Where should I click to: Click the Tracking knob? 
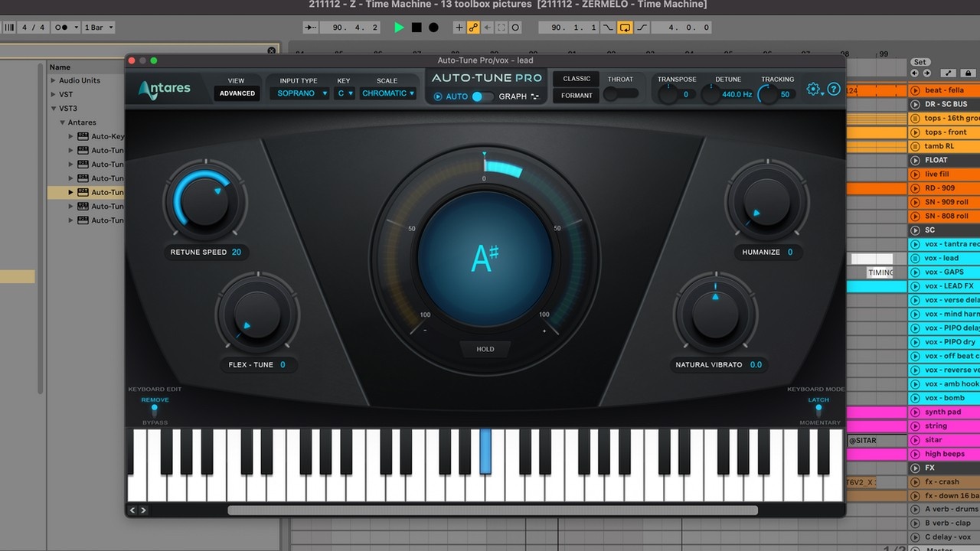click(767, 94)
